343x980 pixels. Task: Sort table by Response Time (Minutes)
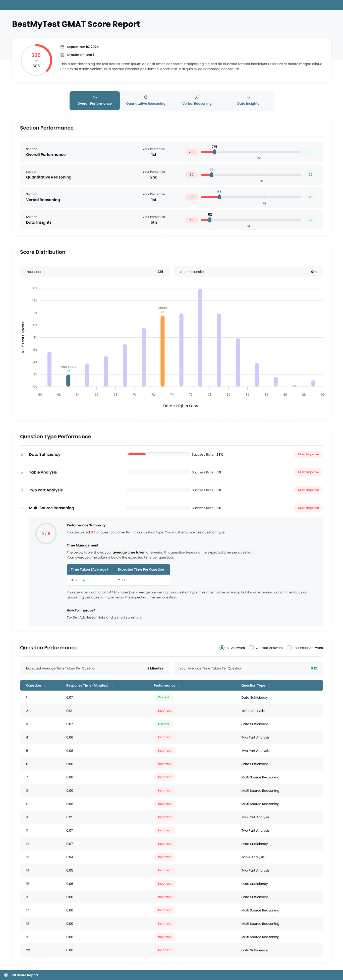[x=90, y=685]
